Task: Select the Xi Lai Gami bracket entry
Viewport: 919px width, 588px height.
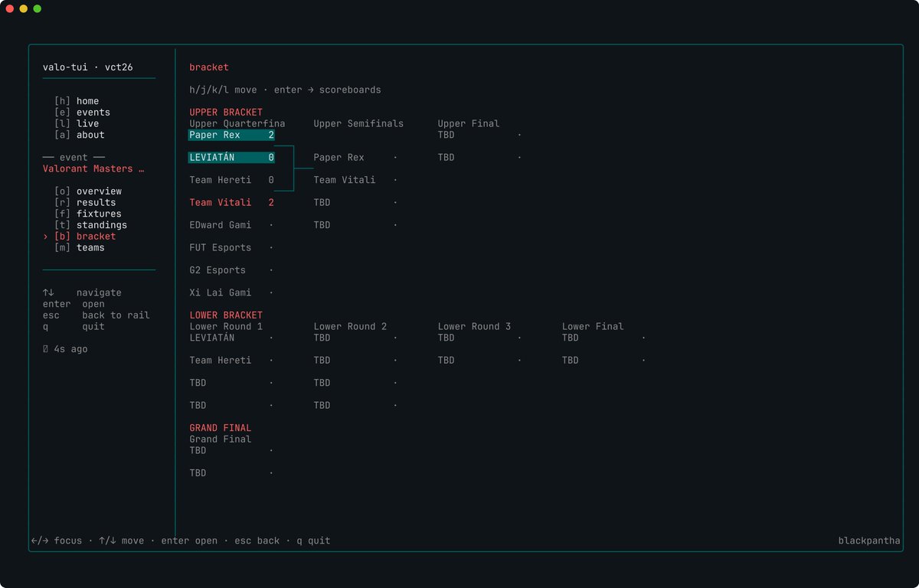Action: [x=232, y=292]
